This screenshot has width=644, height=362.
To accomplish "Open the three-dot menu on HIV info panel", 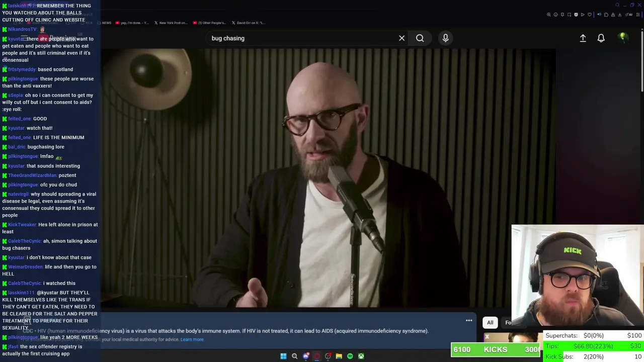I will (x=469, y=320).
